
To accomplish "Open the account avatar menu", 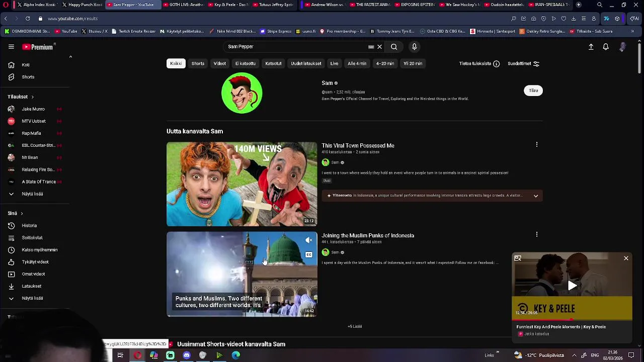I will pyautogui.click(x=623, y=47).
